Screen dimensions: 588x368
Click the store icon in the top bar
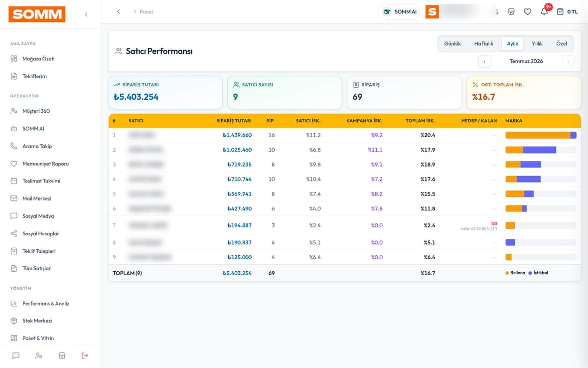click(511, 11)
